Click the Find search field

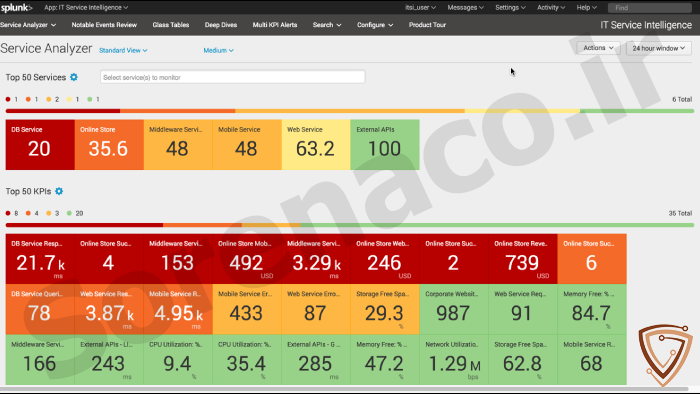click(x=650, y=8)
